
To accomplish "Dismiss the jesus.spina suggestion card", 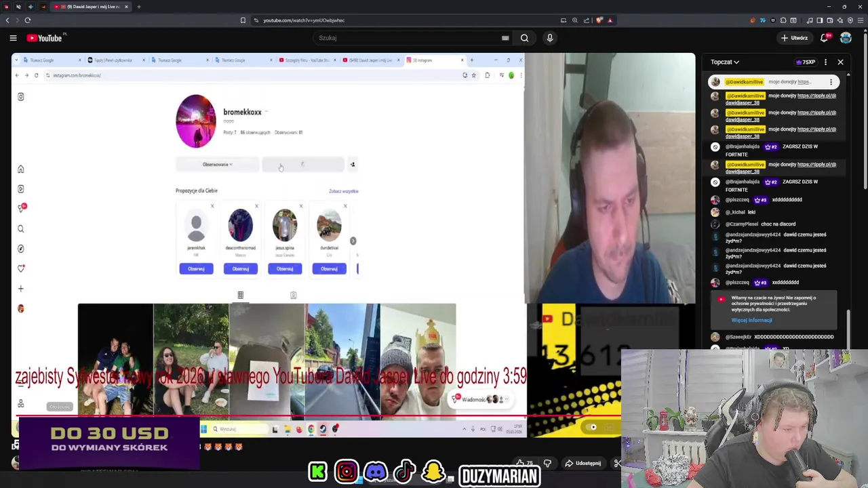I will point(301,206).
